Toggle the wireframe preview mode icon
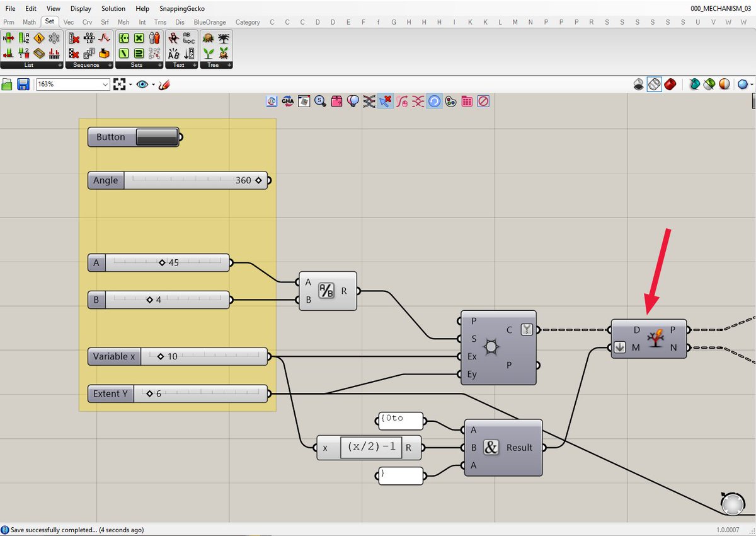The image size is (756, 536). pos(655,84)
